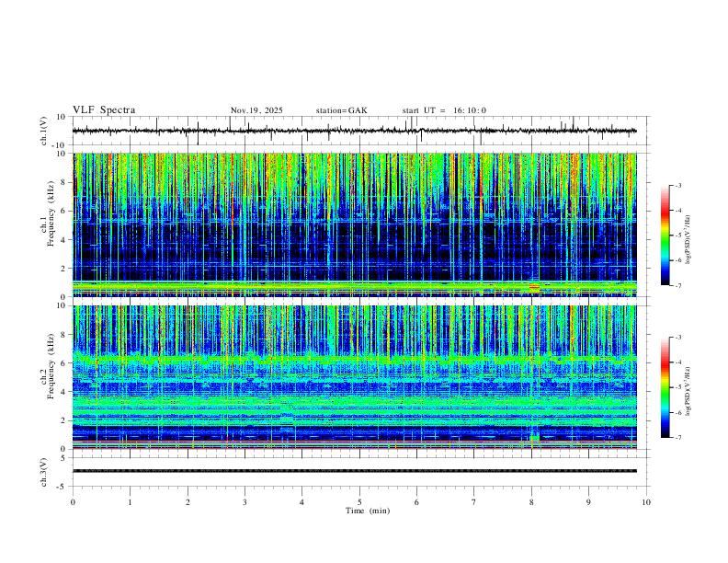
Task: Click the '0' tick on the time axis
Action: (x=73, y=502)
